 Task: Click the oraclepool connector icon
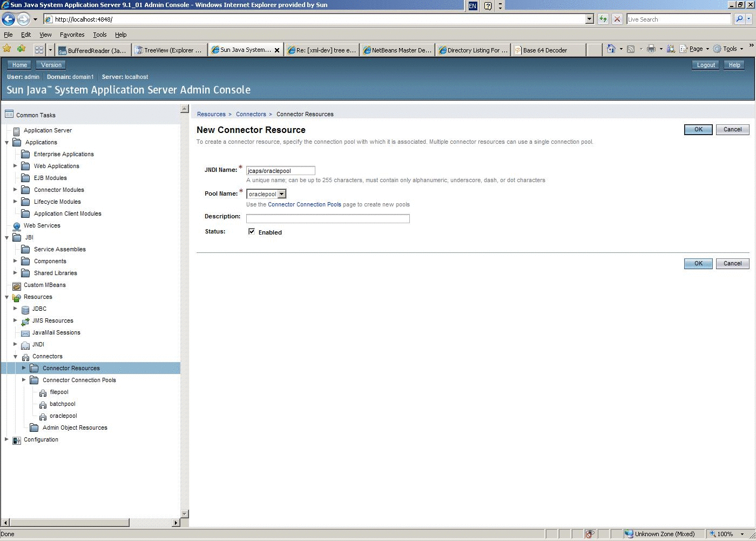[x=43, y=417]
